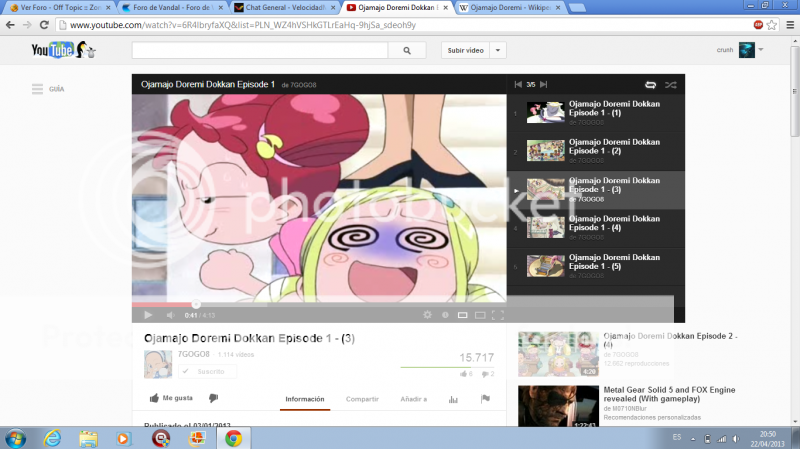Click the crush user avatar
The height and width of the screenshot is (449, 800).
click(746, 50)
